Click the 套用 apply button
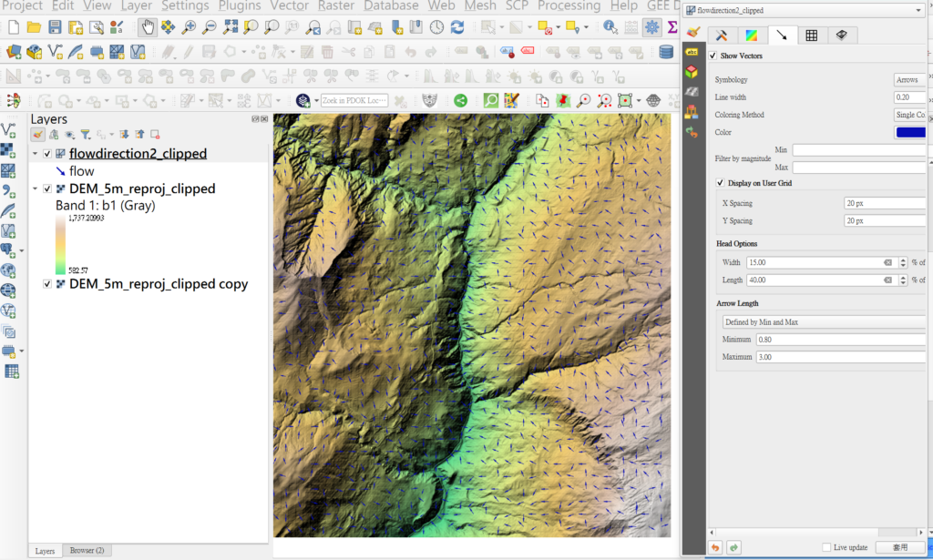The height and width of the screenshot is (560, 933). pyautogui.click(x=899, y=547)
